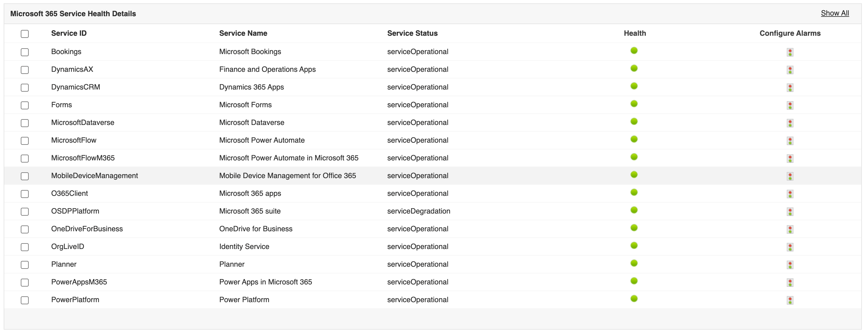
Task: Click 'Microsoft Bookings' service name
Action: click(x=250, y=52)
